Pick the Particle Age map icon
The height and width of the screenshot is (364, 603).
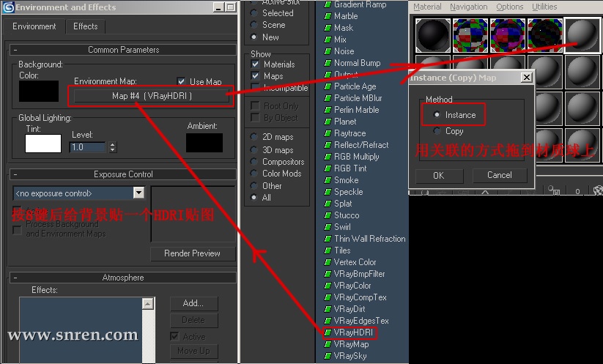click(328, 86)
